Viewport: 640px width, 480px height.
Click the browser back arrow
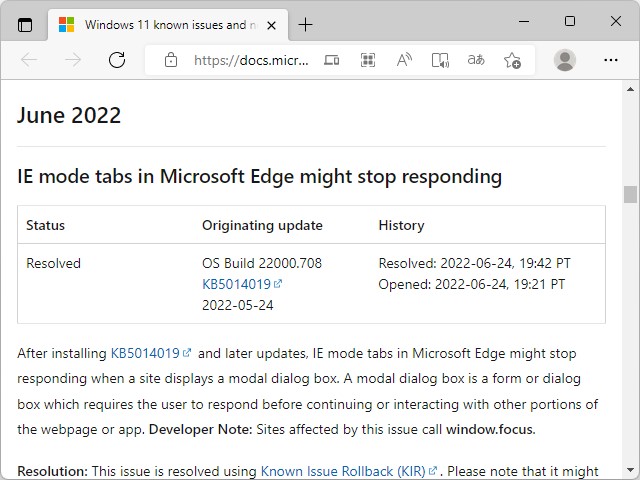[x=29, y=60]
